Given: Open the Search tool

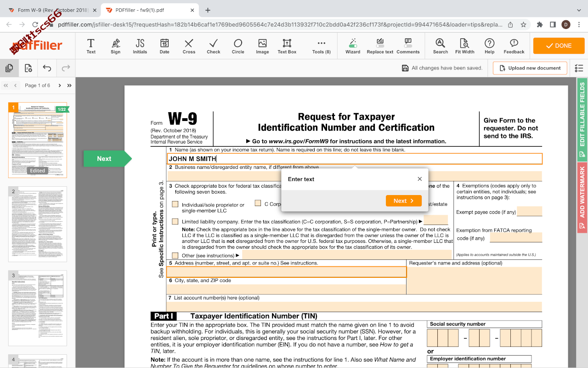Looking at the screenshot, I should click(x=440, y=46).
